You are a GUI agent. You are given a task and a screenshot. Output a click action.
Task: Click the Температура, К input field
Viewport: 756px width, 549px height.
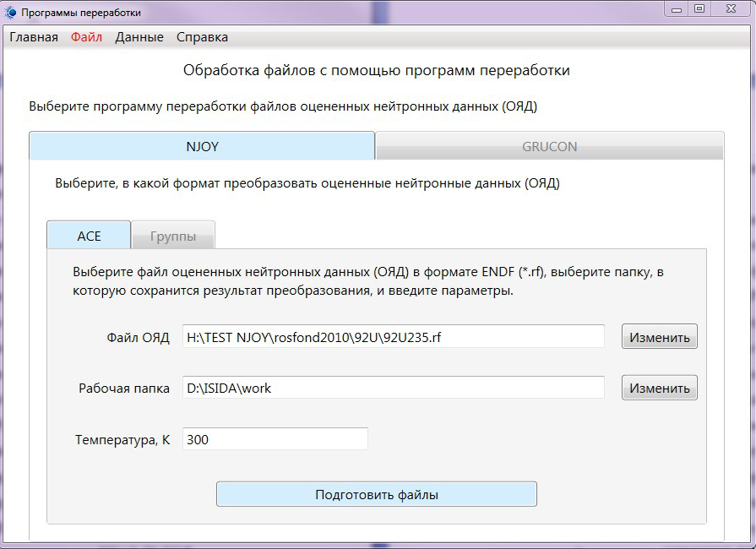point(275,439)
